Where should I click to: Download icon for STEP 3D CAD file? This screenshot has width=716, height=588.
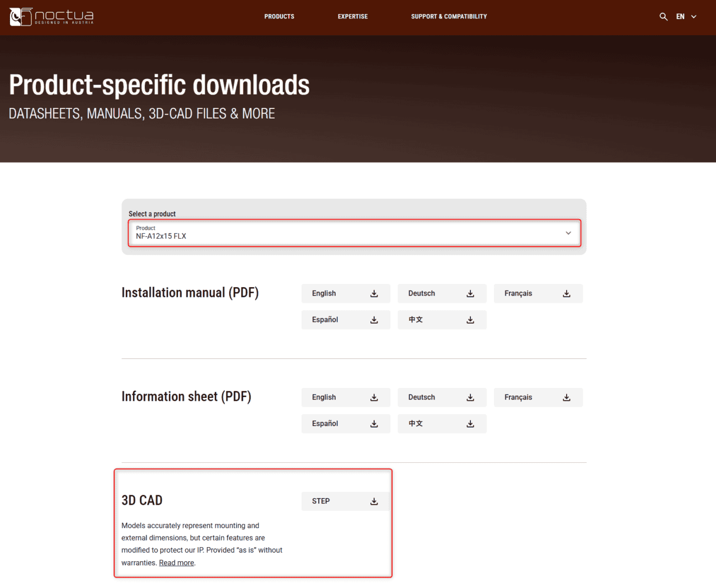pos(374,502)
